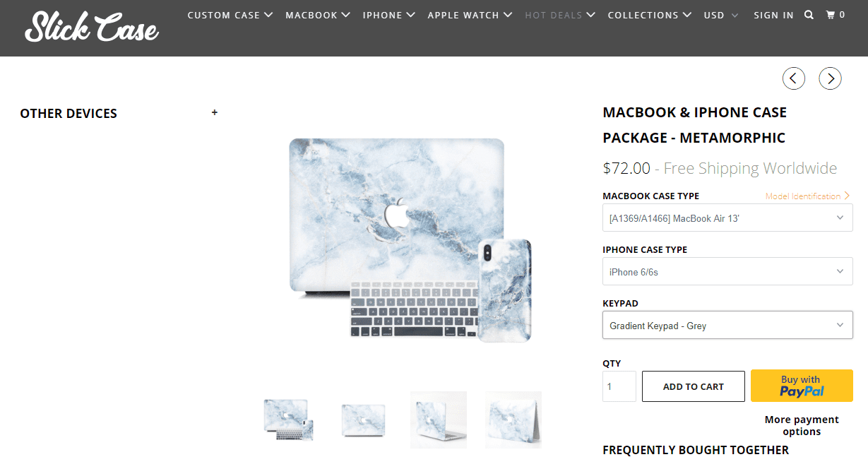Open the Hot Deals menu
Viewport: 868px width, 457px height.
click(561, 15)
